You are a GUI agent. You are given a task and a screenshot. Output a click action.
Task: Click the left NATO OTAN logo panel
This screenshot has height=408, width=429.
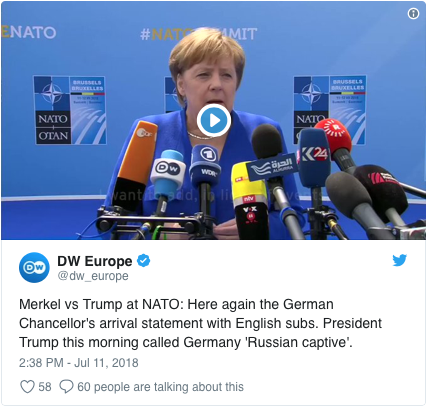pyautogui.click(x=70, y=110)
